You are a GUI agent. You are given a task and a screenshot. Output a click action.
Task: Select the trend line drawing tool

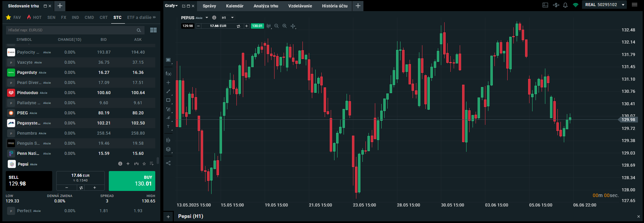(168, 91)
